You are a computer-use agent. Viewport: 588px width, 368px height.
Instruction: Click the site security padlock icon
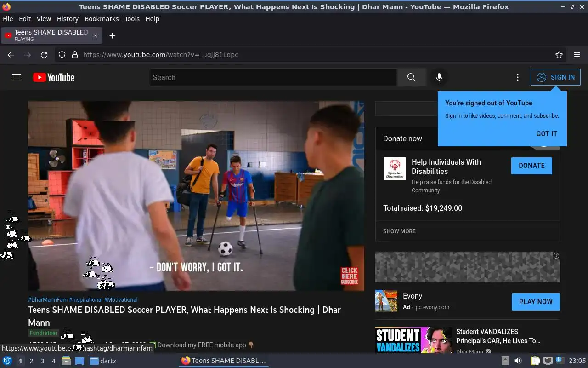click(x=75, y=55)
